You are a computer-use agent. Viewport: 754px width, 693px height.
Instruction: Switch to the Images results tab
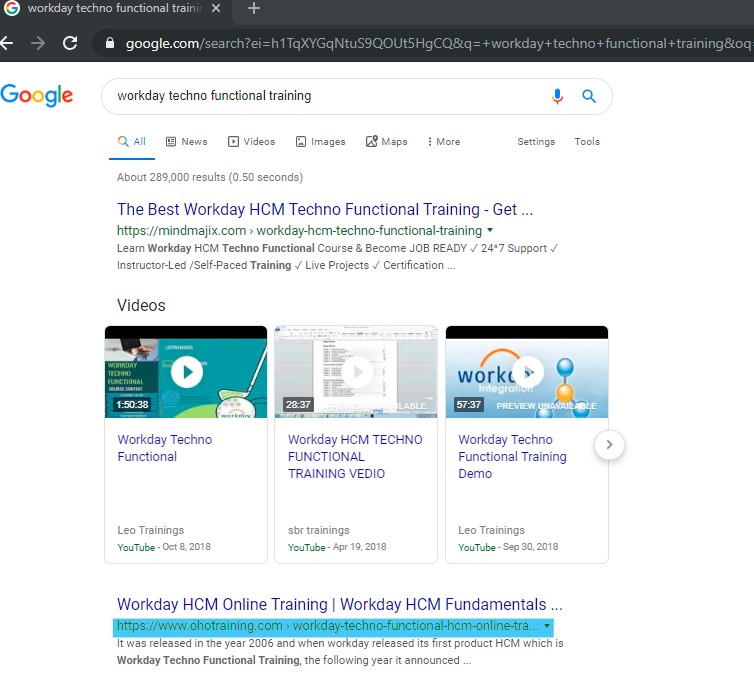point(320,142)
